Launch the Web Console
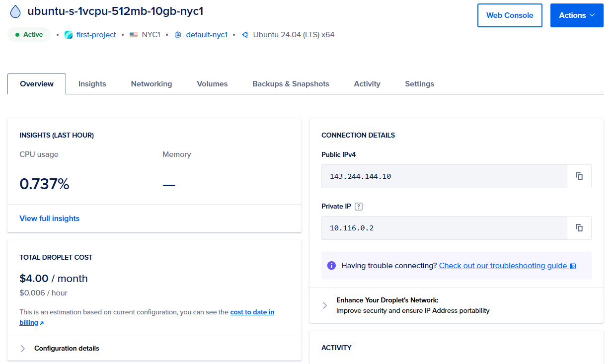616x364 pixels. pyautogui.click(x=510, y=15)
